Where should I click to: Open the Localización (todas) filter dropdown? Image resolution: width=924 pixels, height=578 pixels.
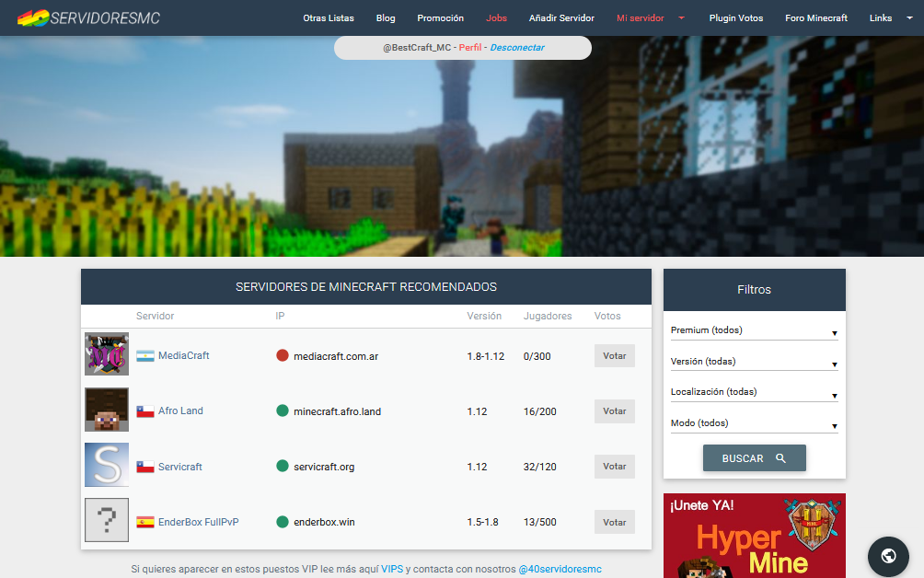click(754, 392)
